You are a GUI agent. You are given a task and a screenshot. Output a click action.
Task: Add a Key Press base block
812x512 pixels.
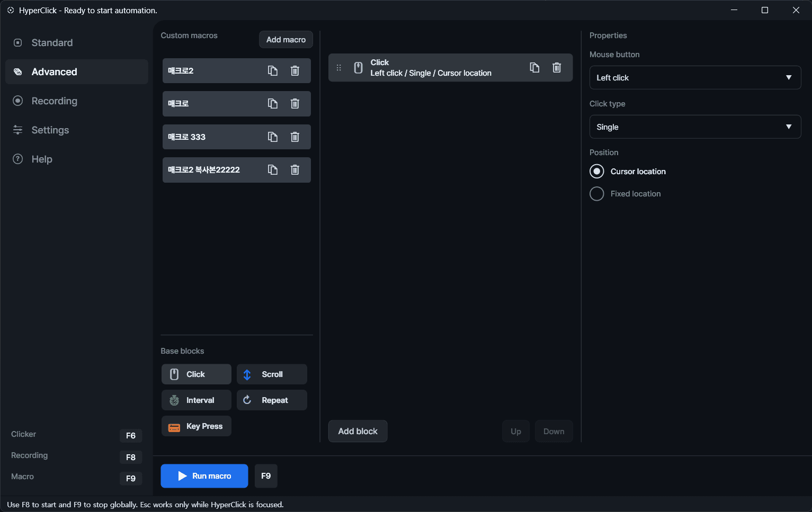click(x=196, y=426)
